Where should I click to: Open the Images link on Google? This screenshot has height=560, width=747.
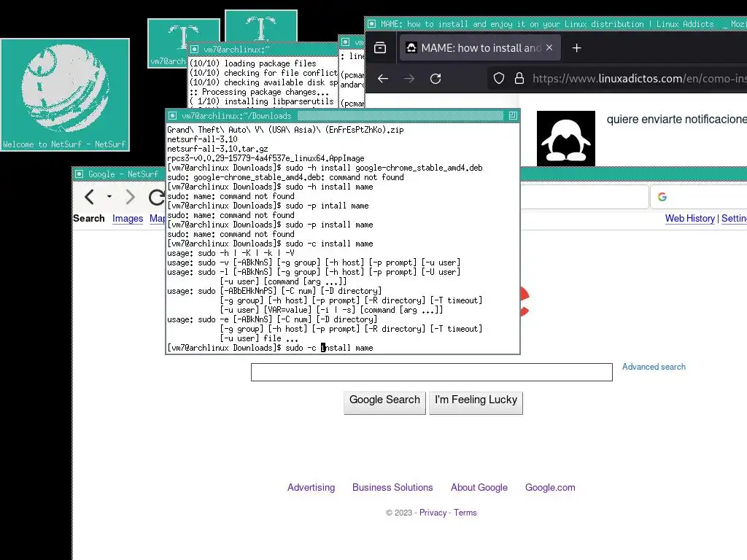click(128, 219)
